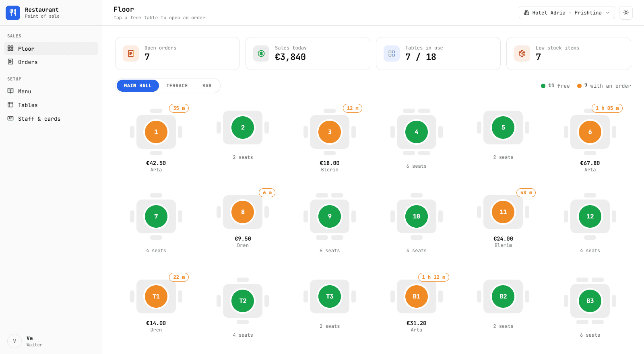Tap free table T2
644x354 pixels.
243,301
